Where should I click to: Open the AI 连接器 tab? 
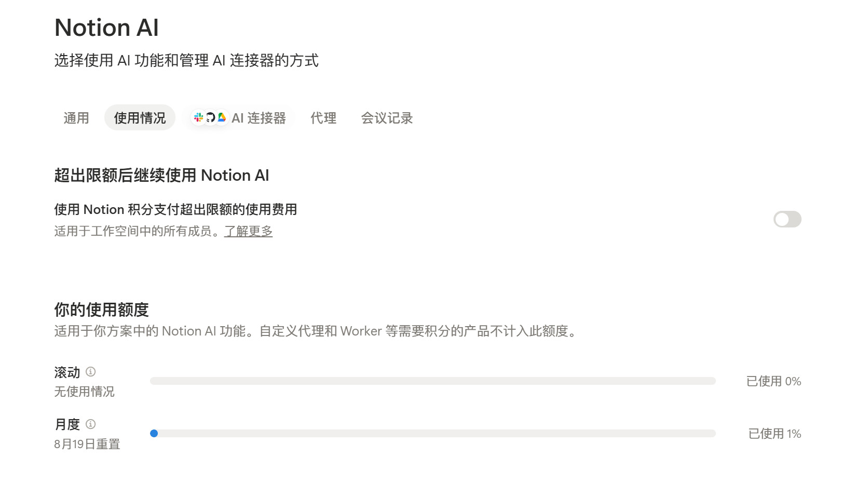pos(239,118)
